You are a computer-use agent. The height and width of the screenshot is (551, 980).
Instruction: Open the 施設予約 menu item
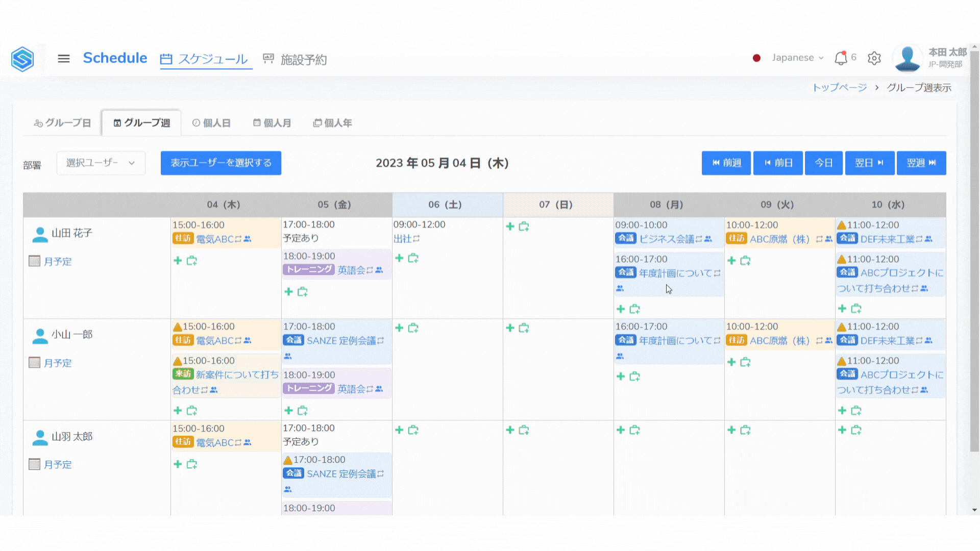[295, 59]
